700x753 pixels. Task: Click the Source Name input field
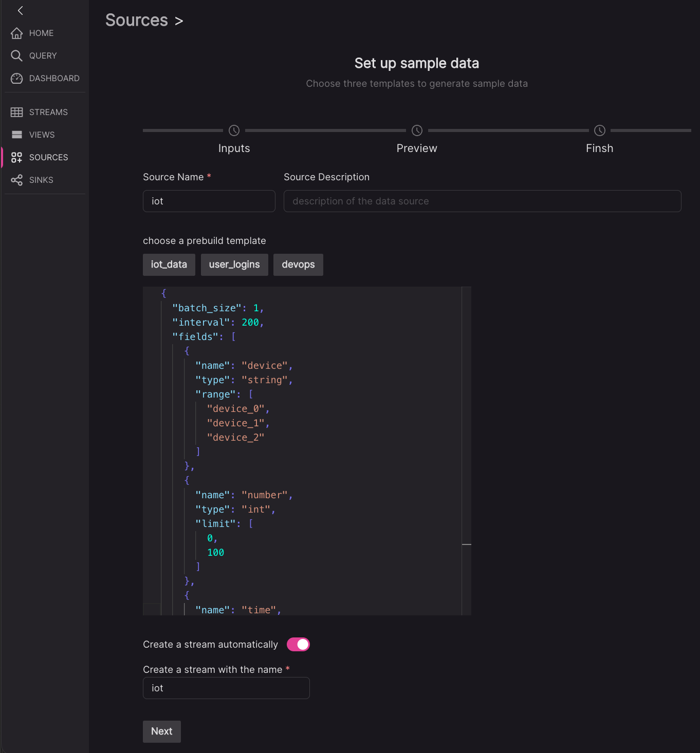tap(209, 201)
